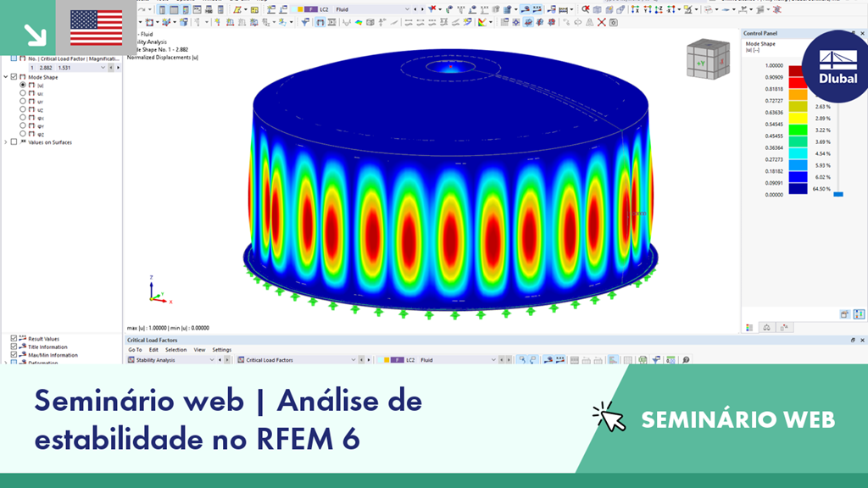Click the redo arrow icon in top toolbar
This screenshot has width=868, height=488.
click(x=142, y=9)
